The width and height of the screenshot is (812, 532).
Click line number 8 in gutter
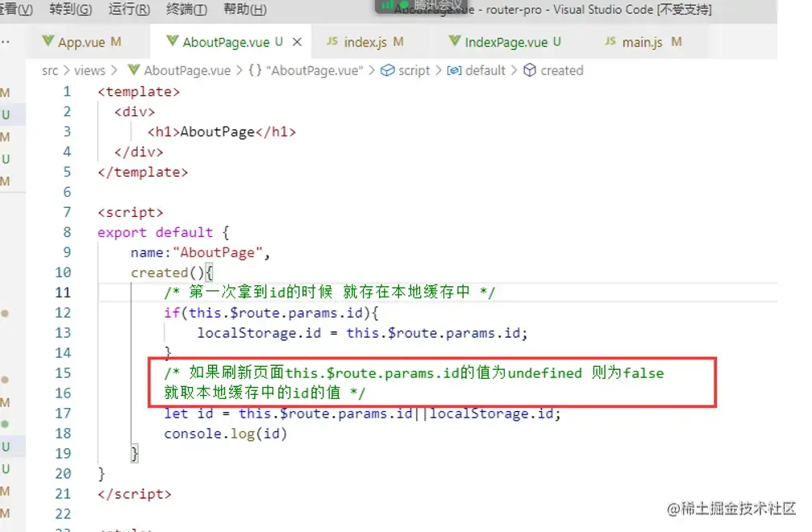coord(67,232)
